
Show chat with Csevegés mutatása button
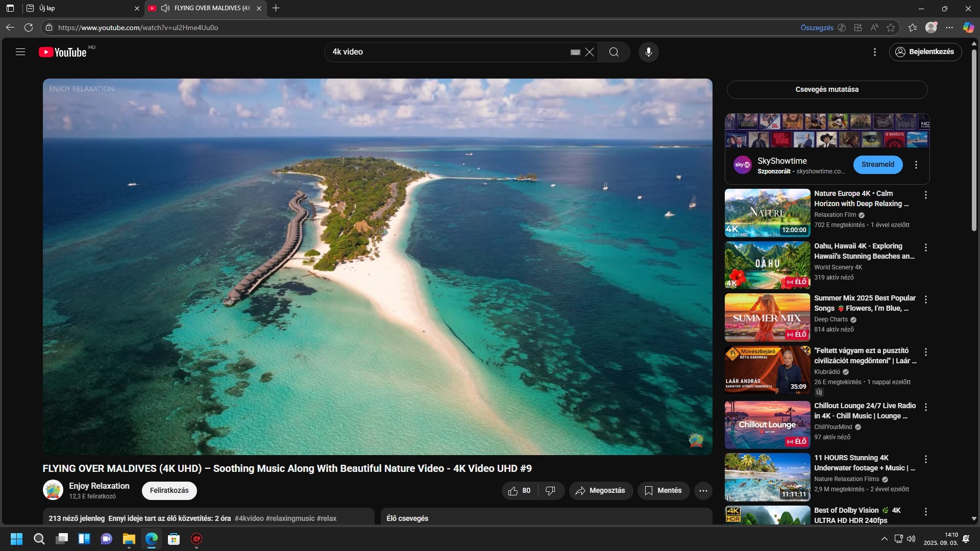(x=826, y=90)
